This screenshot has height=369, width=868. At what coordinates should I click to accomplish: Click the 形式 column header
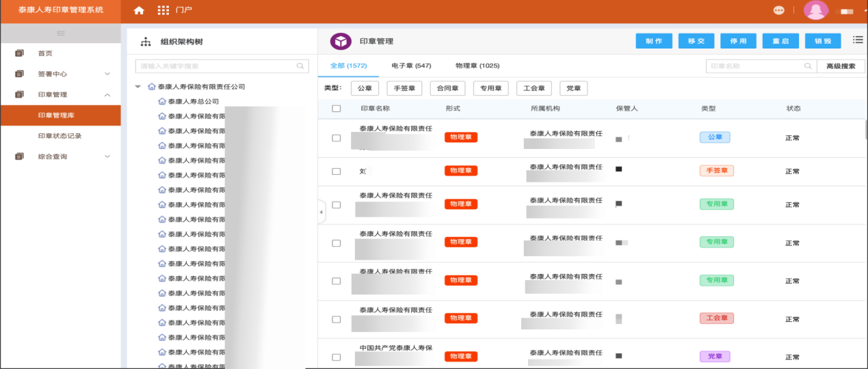click(453, 109)
